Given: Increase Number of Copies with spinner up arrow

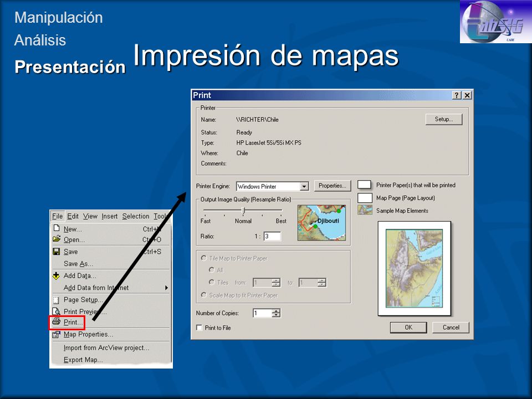Looking at the screenshot, I should [277, 311].
